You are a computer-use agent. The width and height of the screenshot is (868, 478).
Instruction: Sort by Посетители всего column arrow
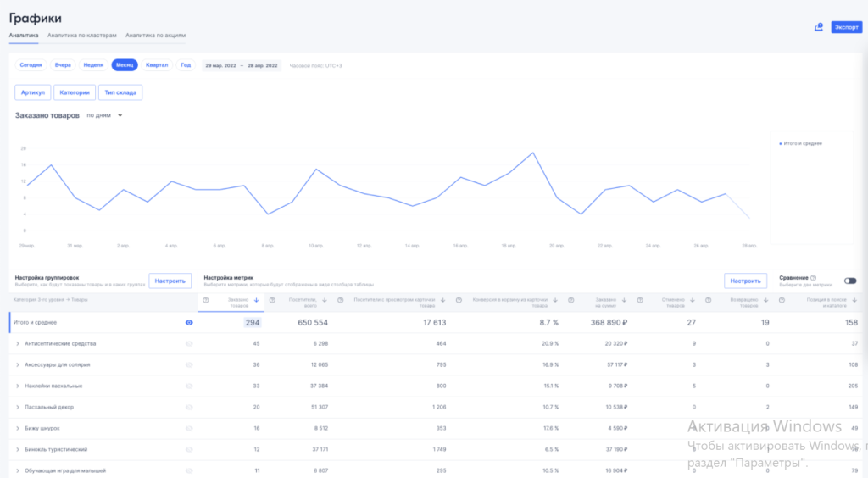pyautogui.click(x=325, y=300)
